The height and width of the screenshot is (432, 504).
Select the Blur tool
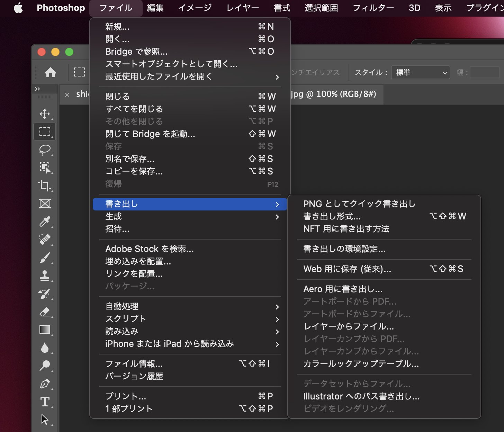tap(45, 348)
